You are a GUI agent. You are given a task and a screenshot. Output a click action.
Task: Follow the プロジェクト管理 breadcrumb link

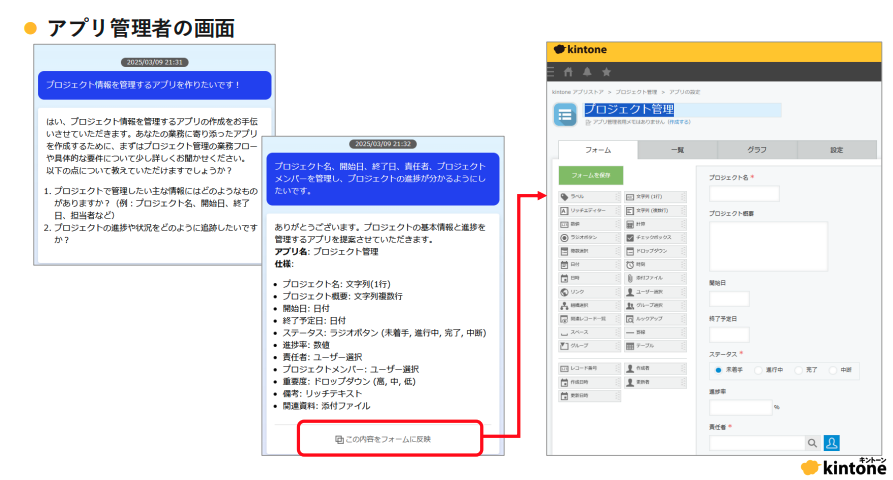click(x=636, y=92)
